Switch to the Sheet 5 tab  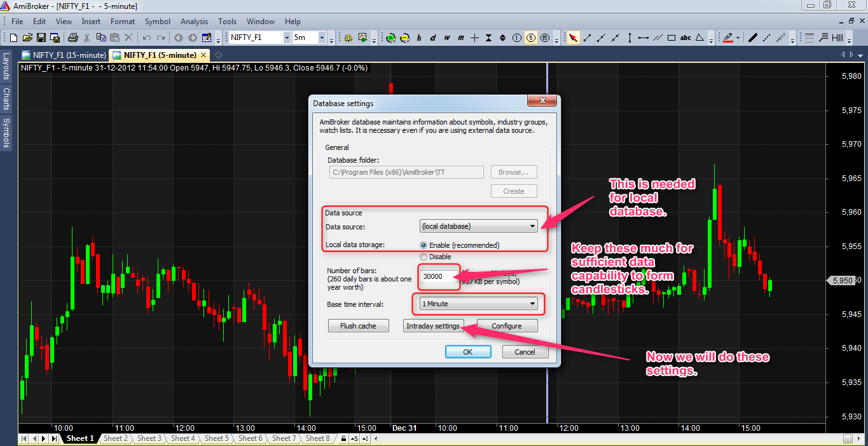point(217,438)
